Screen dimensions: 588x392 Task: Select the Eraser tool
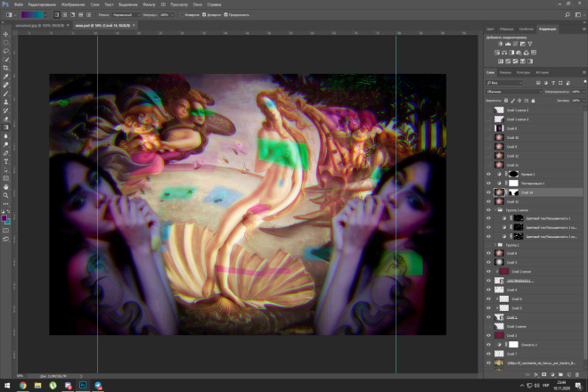click(5, 118)
